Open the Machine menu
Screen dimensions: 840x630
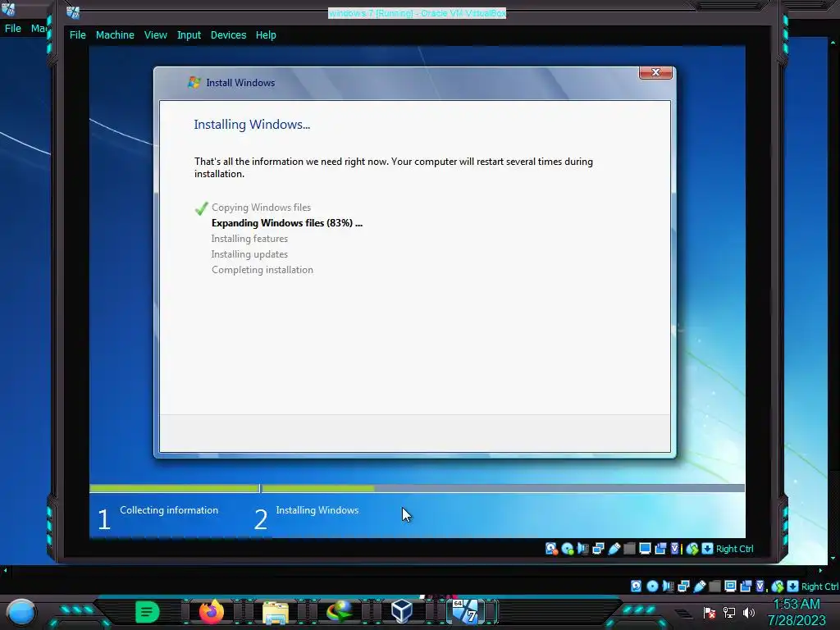[x=115, y=34]
